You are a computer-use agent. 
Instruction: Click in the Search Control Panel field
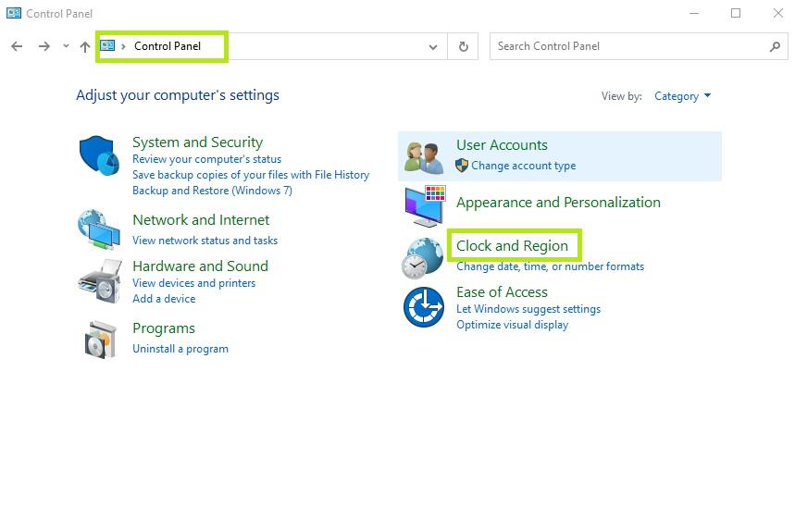[629, 46]
